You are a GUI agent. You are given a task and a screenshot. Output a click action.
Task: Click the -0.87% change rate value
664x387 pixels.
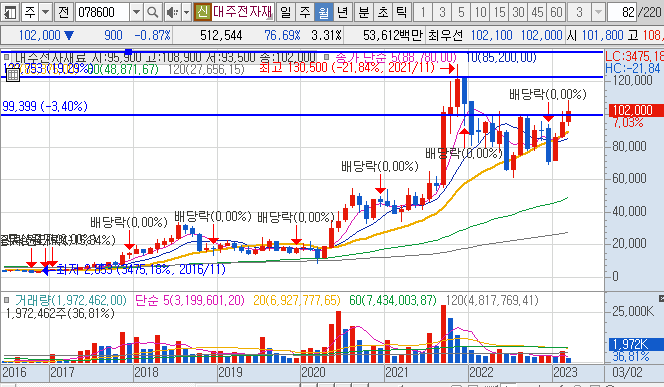tap(152, 36)
